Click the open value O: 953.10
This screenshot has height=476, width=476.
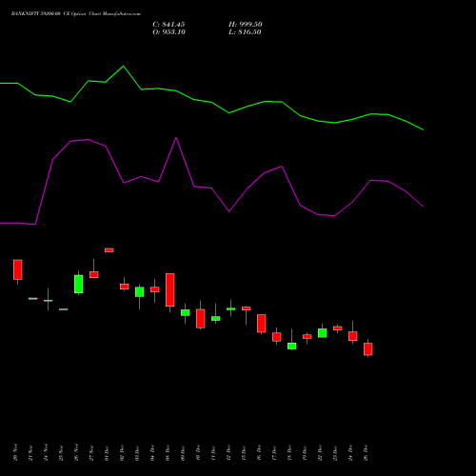pos(169,32)
